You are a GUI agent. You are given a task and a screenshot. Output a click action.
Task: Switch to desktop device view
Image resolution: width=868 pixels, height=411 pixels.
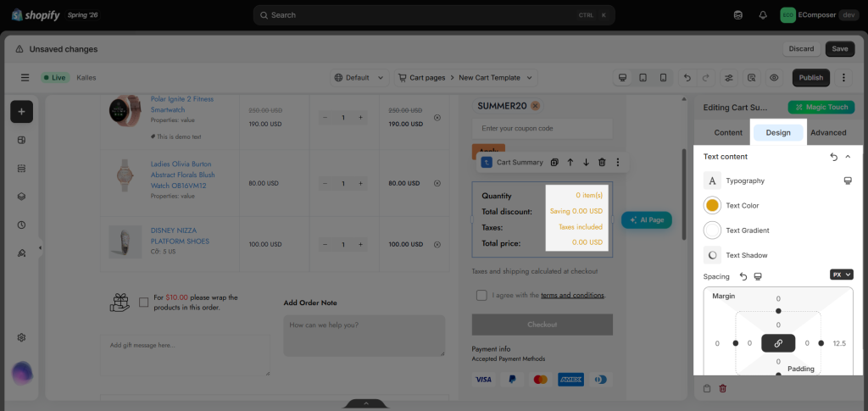point(623,78)
